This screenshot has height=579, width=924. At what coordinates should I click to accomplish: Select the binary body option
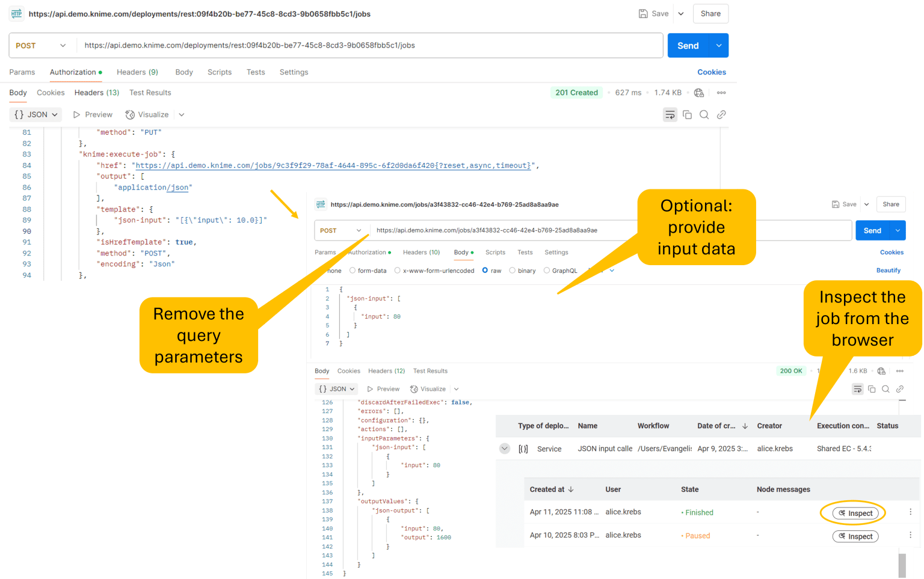point(522,271)
